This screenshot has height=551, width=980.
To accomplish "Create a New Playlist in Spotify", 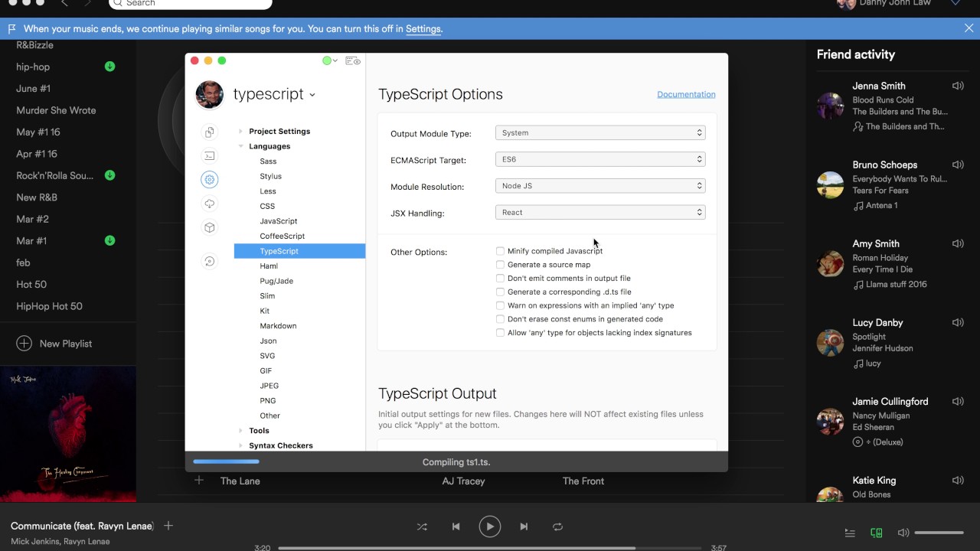I will (x=54, y=344).
